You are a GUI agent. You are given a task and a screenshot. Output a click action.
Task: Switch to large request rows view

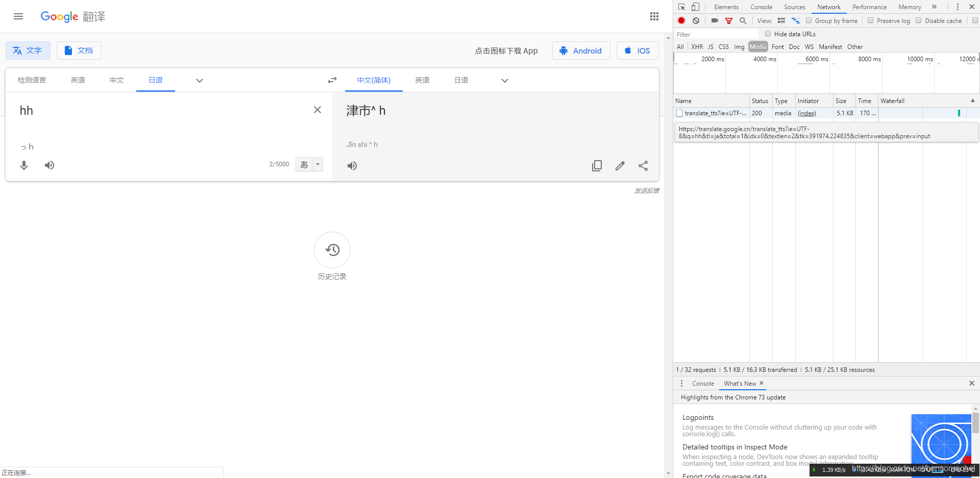click(781, 20)
